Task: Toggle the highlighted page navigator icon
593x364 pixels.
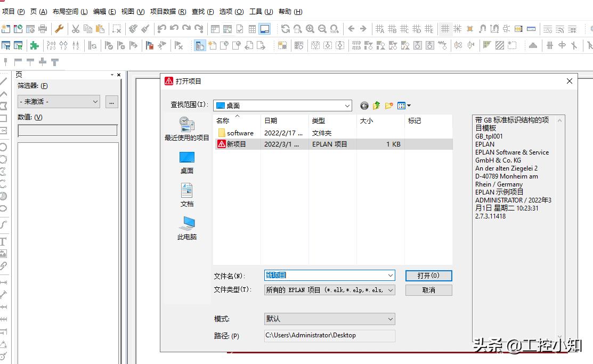Action: click(200, 46)
